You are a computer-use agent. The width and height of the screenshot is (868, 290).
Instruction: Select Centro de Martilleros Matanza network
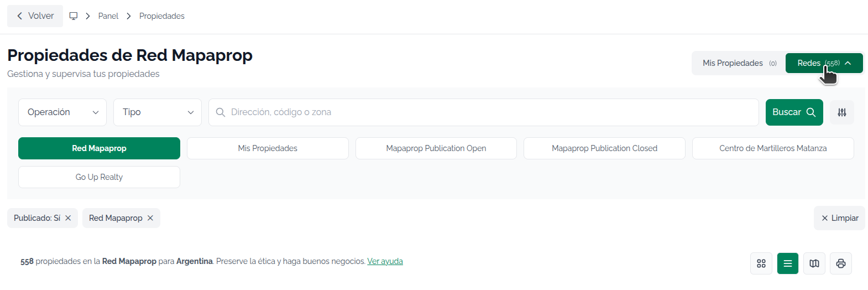click(x=773, y=148)
